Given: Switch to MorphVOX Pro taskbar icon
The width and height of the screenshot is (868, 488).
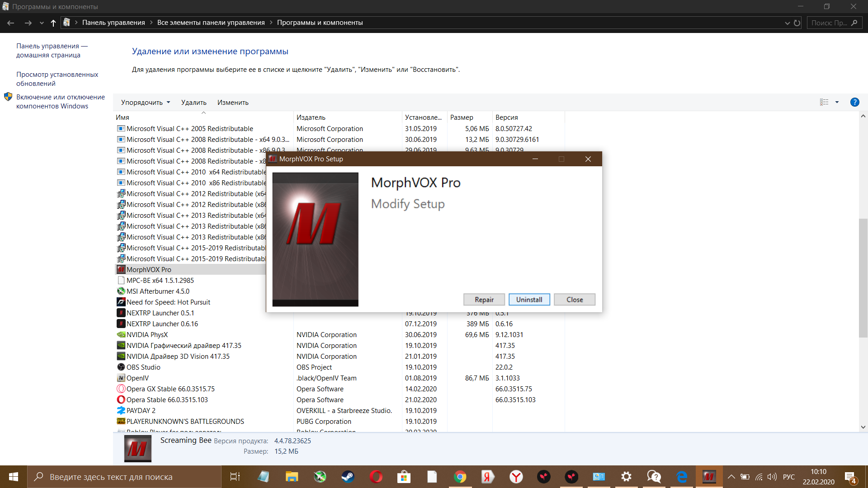Looking at the screenshot, I should tap(709, 477).
